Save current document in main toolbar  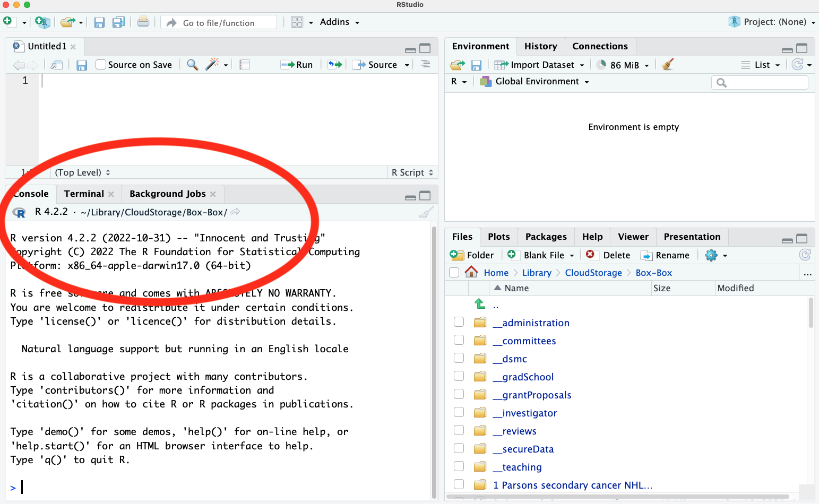click(x=99, y=22)
